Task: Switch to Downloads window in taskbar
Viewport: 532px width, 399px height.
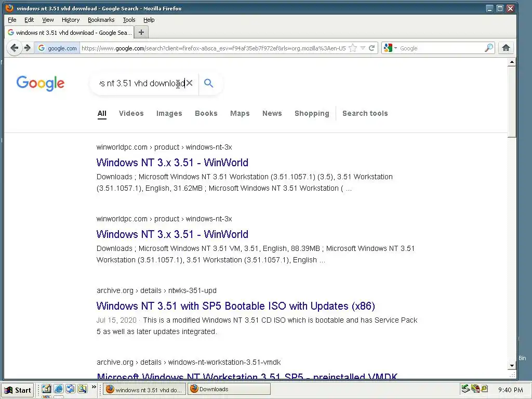Action: (229, 390)
